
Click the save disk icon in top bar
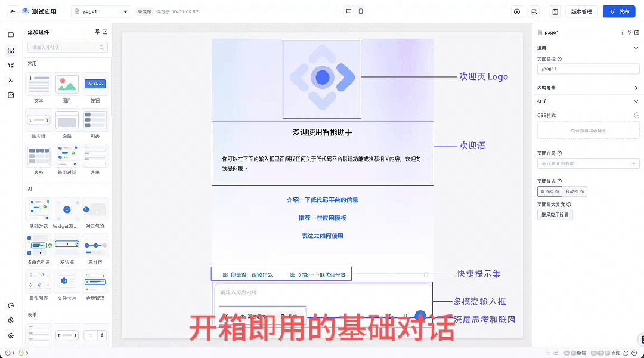pyautogui.click(x=555, y=11)
